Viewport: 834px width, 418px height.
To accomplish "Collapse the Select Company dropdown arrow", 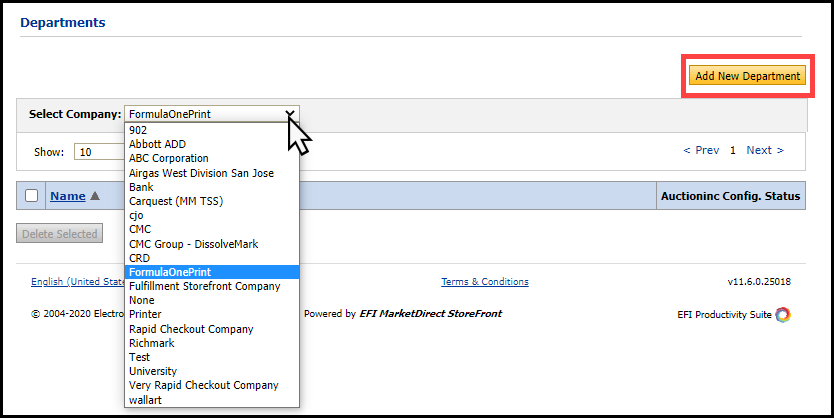I will [x=289, y=114].
